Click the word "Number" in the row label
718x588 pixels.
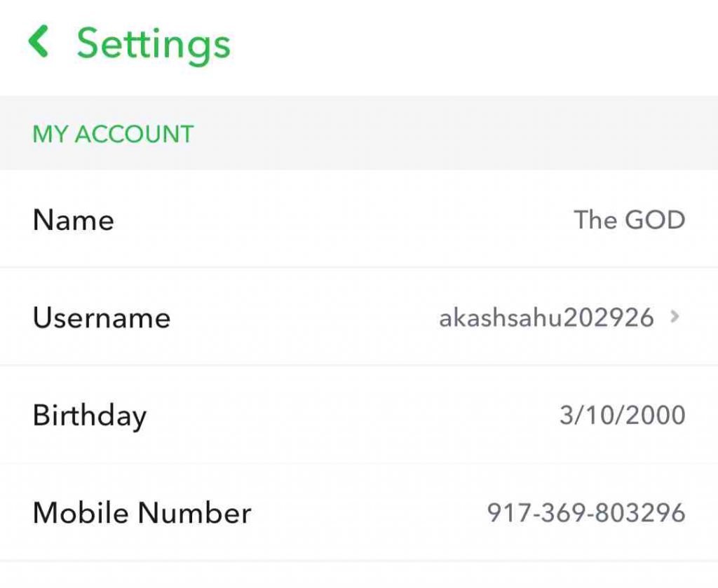pos(194,513)
